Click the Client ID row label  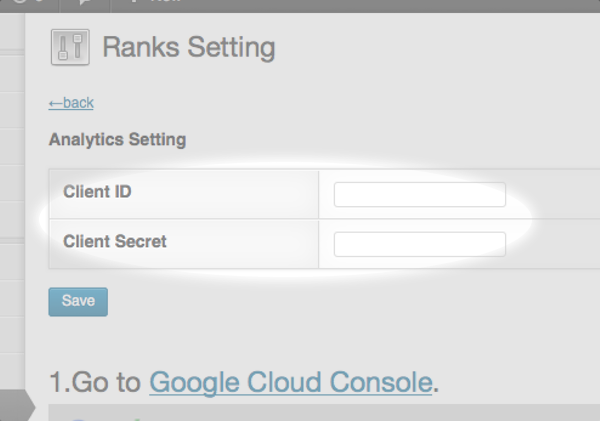97,192
